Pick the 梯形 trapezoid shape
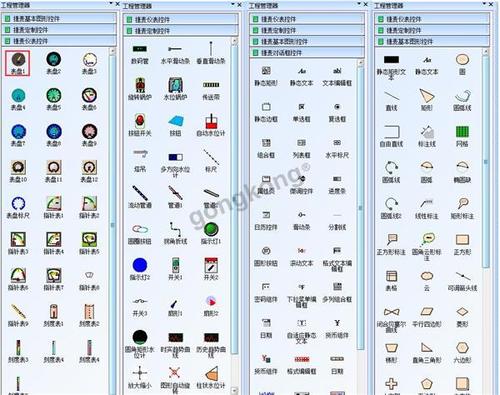 391,353
